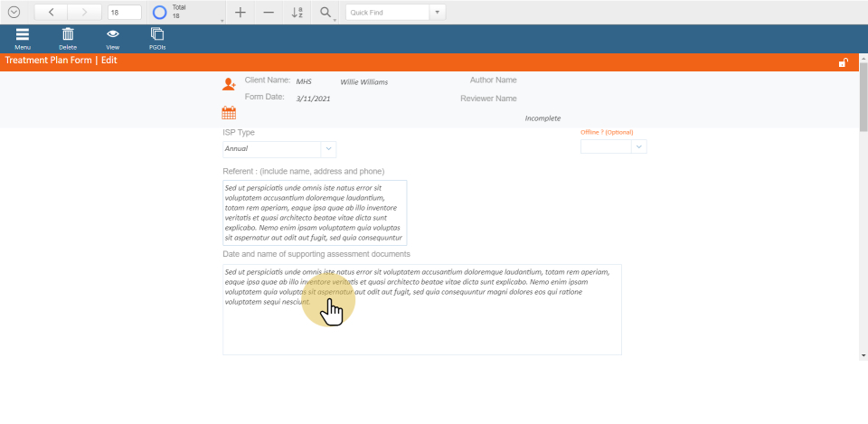Screen dimensions: 868x424
Task: Expand the circled chevron at top-left
Action: tap(14, 13)
